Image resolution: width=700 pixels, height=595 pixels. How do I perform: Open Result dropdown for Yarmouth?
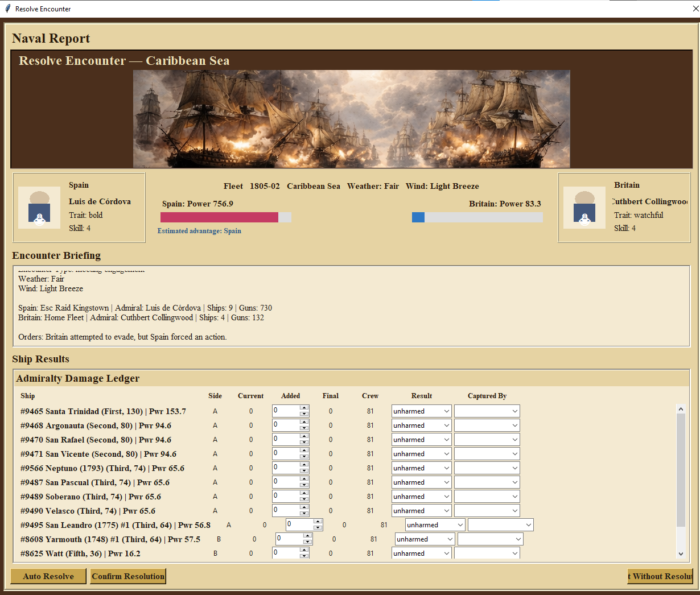[x=425, y=539]
